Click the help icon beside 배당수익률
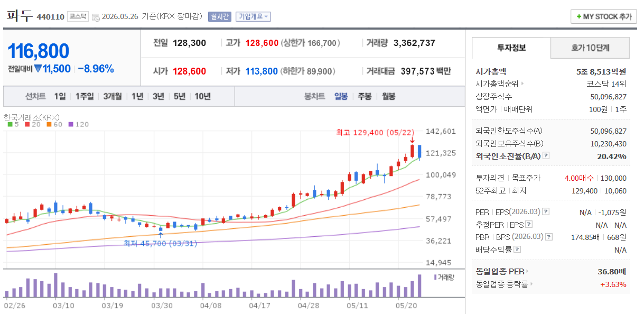This screenshot has width=644, height=314. (x=518, y=250)
